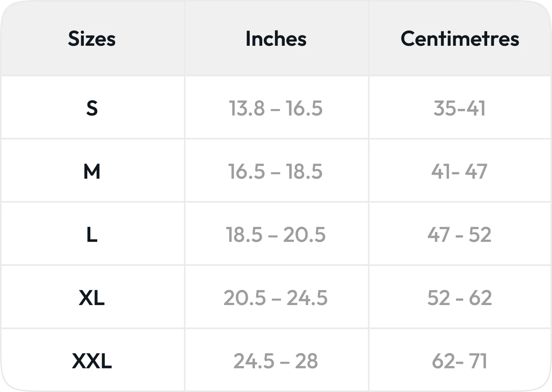Click the 52 - 62 centimetres value

pos(460,298)
